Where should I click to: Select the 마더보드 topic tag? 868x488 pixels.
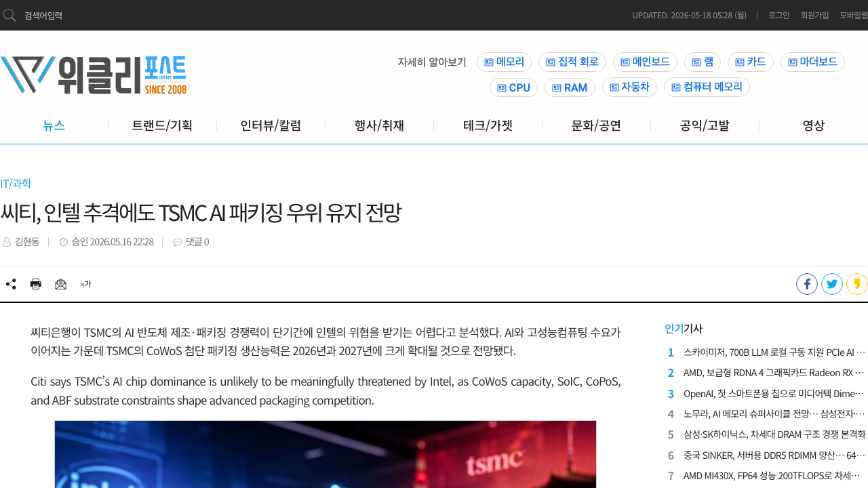812,62
